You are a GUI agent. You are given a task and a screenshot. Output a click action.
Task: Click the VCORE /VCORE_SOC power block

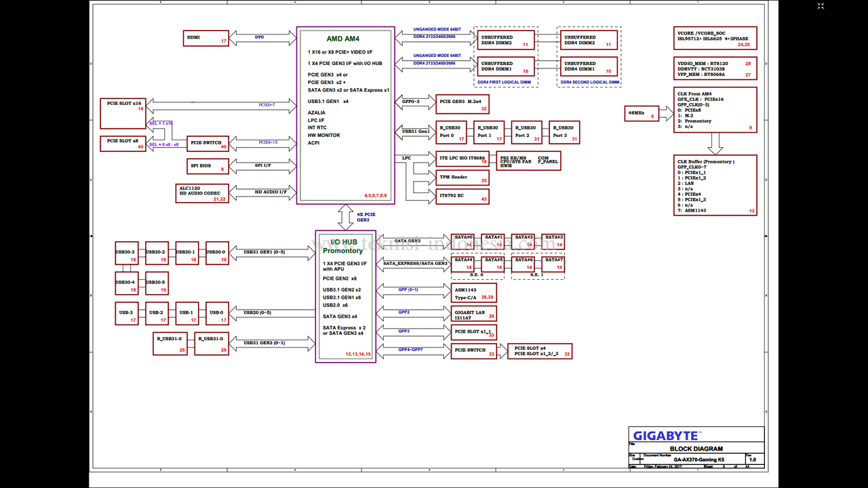click(x=715, y=39)
